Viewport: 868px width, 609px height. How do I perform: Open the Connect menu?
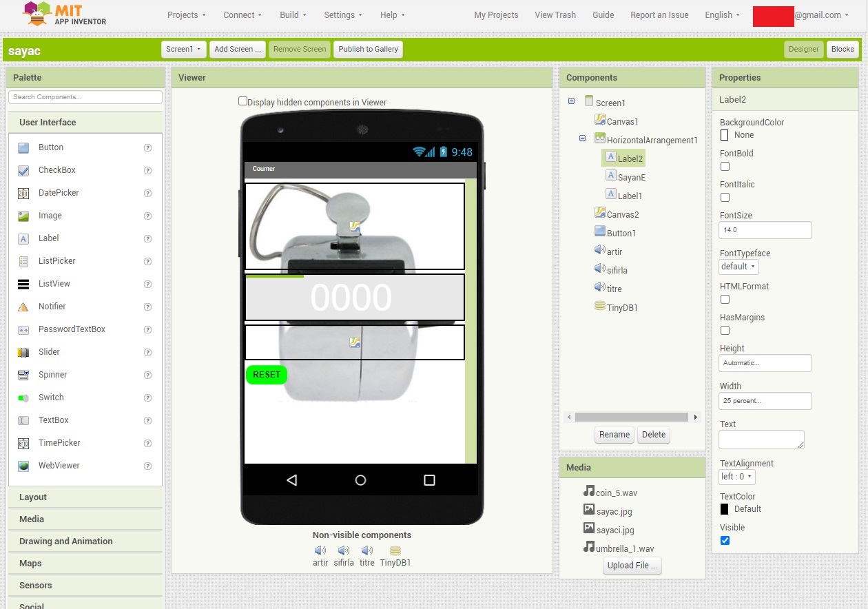pyautogui.click(x=242, y=14)
